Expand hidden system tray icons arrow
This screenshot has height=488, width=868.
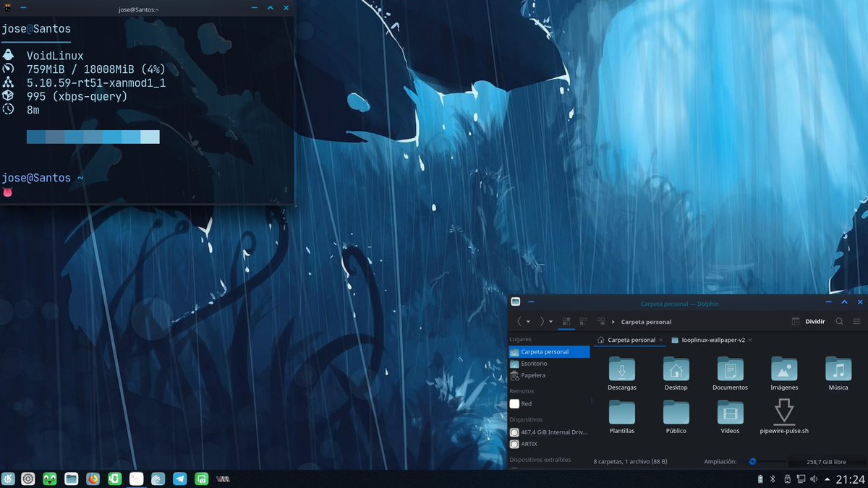pyautogui.click(x=827, y=479)
